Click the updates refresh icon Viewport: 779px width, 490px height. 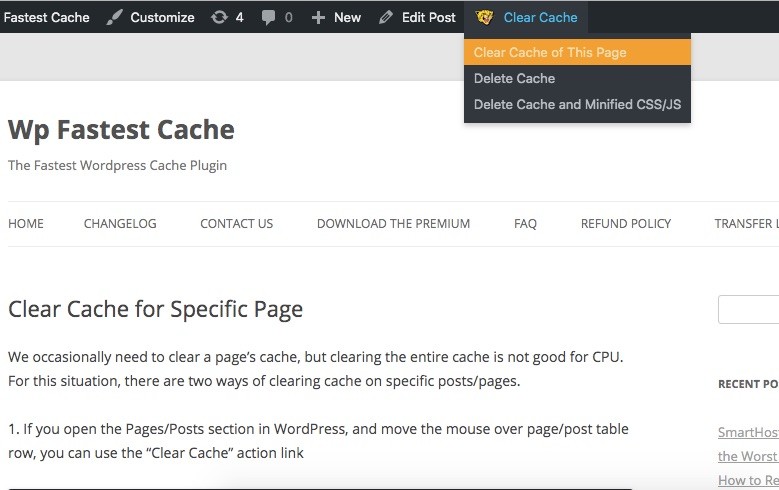[x=219, y=17]
